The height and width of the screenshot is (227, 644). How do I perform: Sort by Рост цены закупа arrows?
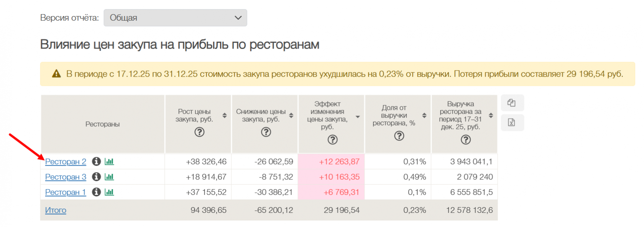point(225,116)
